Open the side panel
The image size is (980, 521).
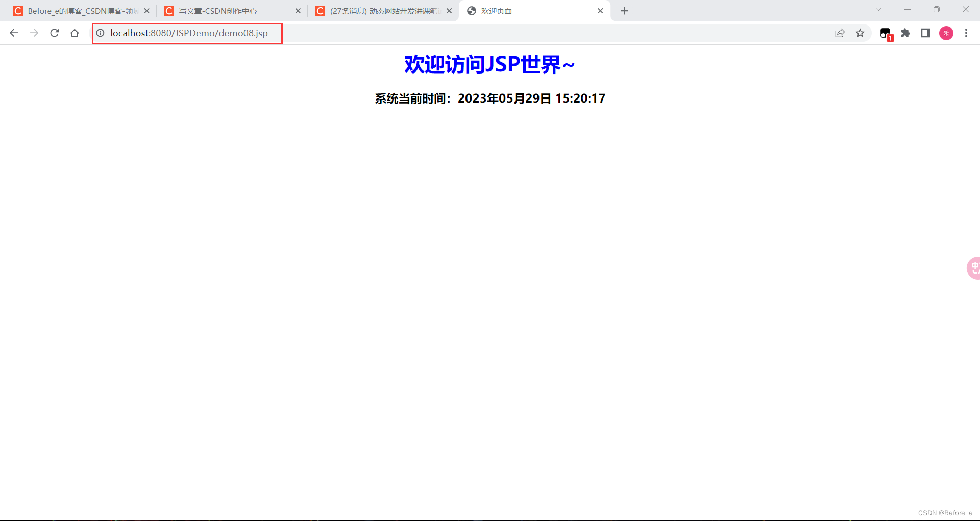(x=925, y=33)
